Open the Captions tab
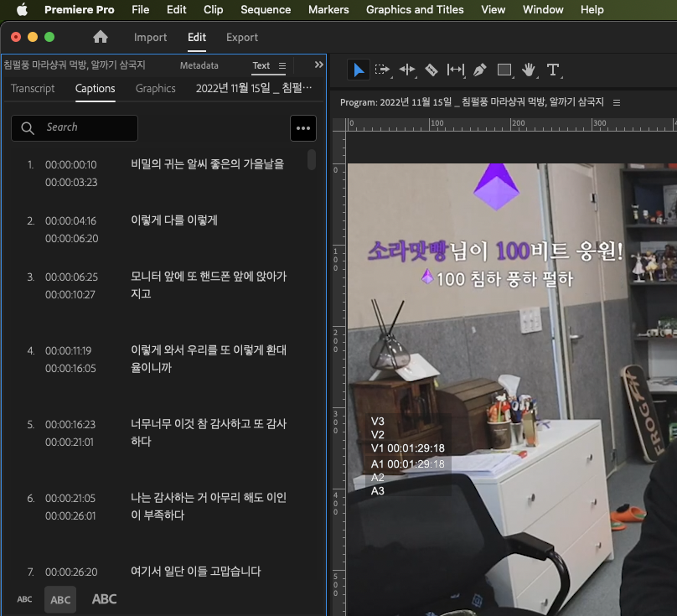 tap(95, 89)
